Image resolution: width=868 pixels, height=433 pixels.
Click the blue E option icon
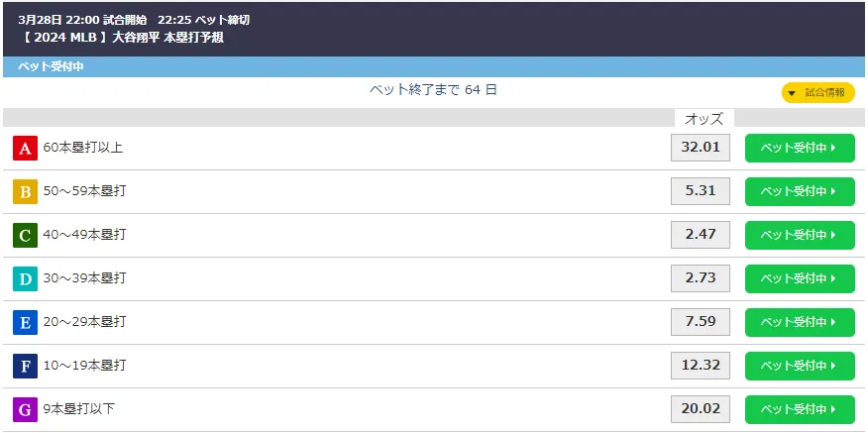point(25,323)
